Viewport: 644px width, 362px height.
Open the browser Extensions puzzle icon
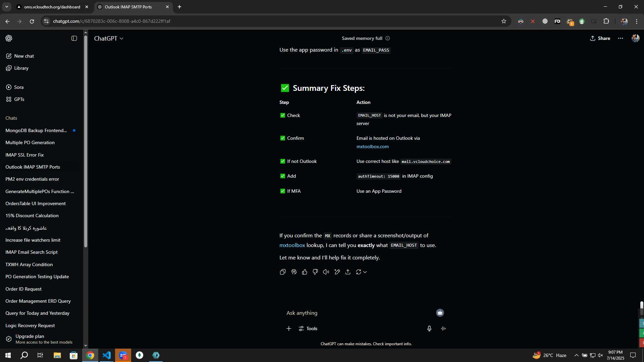pyautogui.click(x=606, y=21)
